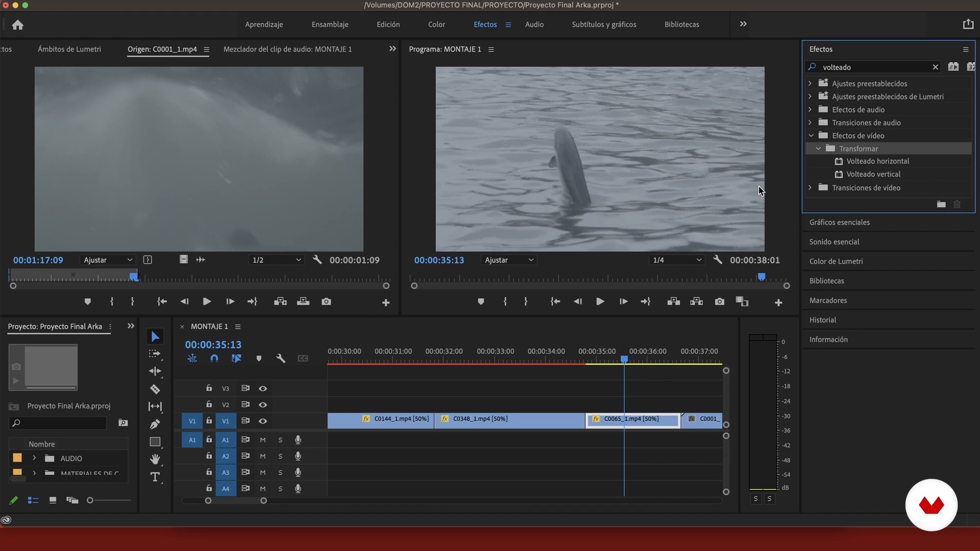The height and width of the screenshot is (551, 980).
Task: Click Insert button in Source monitor
Action: (280, 302)
